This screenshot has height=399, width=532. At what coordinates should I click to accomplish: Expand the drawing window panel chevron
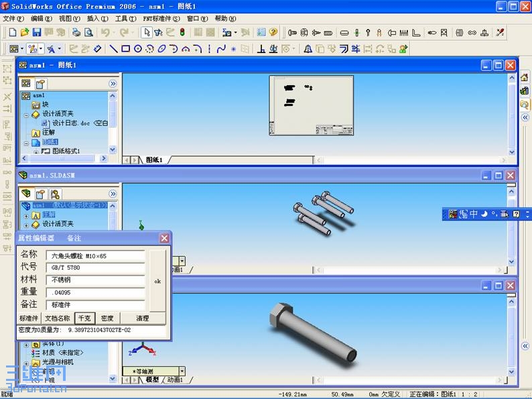(113, 84)
